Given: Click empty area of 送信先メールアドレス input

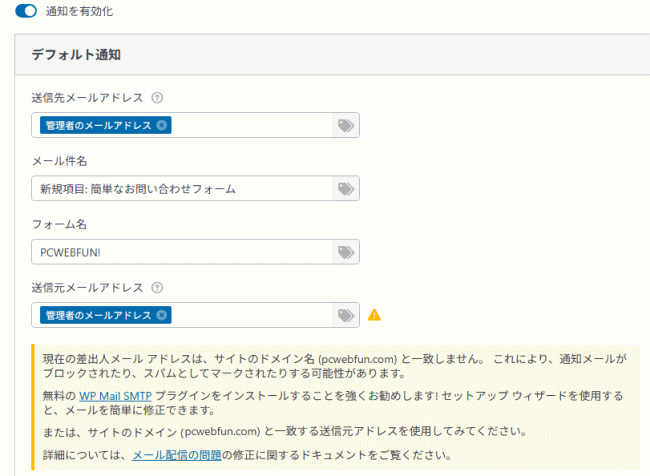Looking at the screenshot, I should (x=250, y=125).
